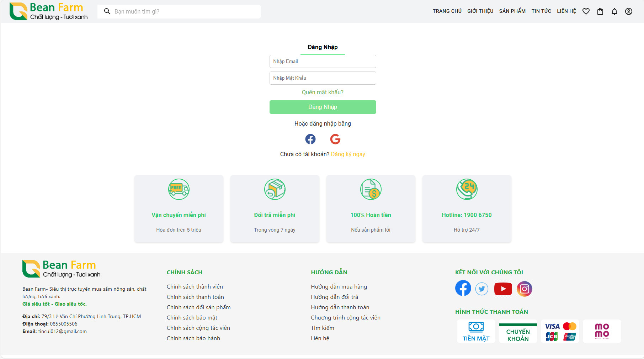Open the user account icon
The width and height of the screenshot is (644, 359).
click(x=629, y=11)
